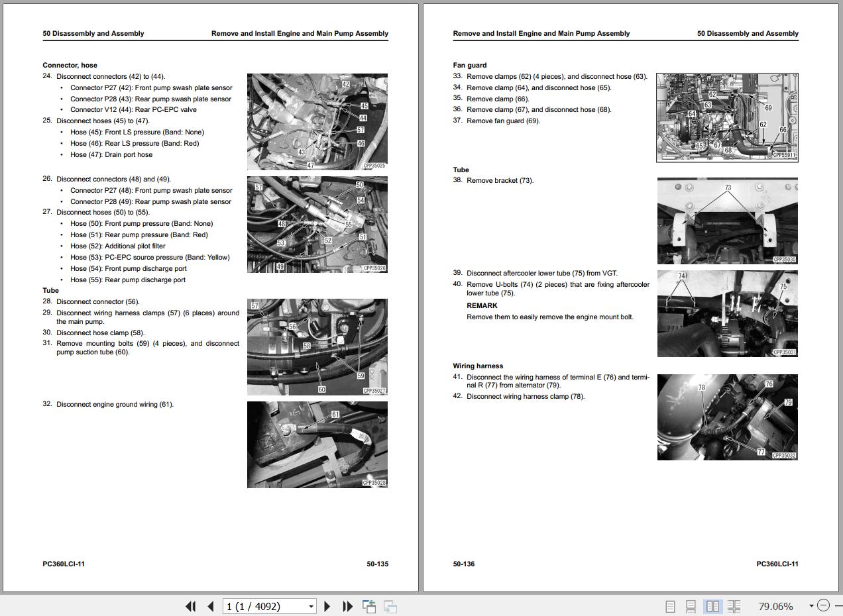Open the zoom level dropdown arrow

(811, 606)
